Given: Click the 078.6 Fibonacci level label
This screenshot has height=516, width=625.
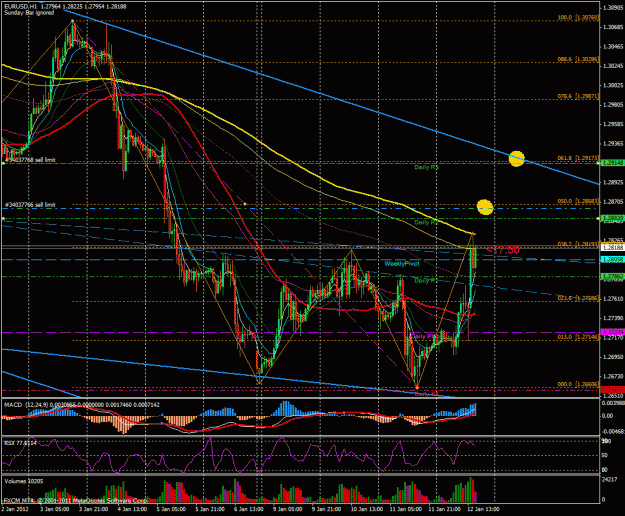Looking at the screenshot, I should [x=578, y=96].
